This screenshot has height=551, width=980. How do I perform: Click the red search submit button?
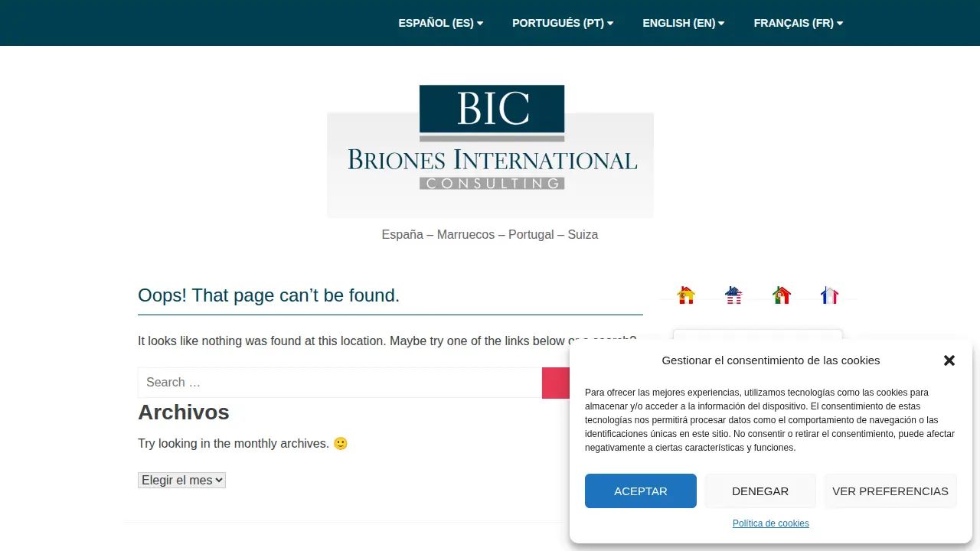coord(556,383)
